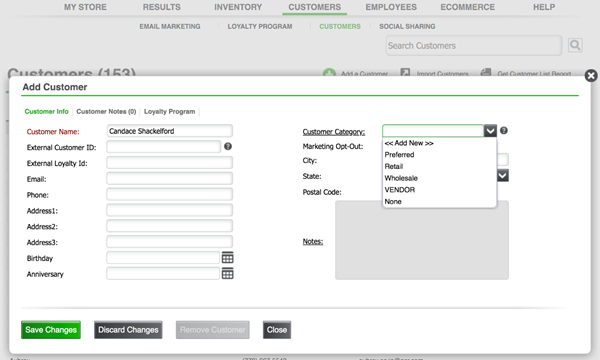Click the Address3 input field

[170, 242]
